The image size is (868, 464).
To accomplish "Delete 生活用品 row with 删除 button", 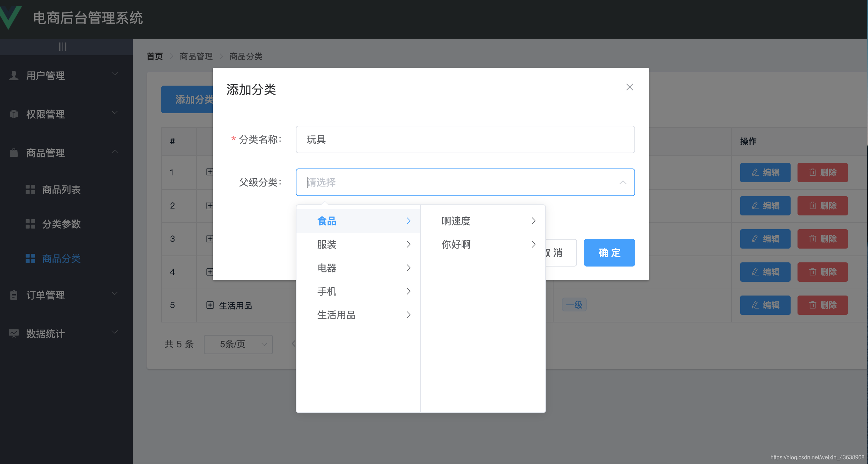I will tap(822, 305).
